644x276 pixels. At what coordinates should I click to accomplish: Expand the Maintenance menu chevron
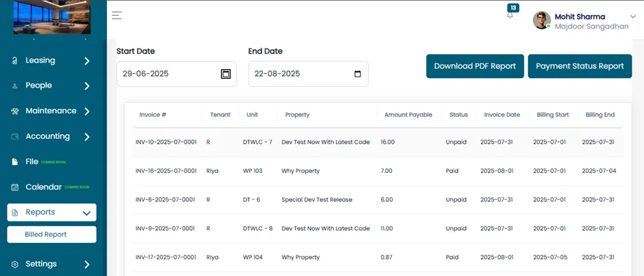(x=86, y=112)
